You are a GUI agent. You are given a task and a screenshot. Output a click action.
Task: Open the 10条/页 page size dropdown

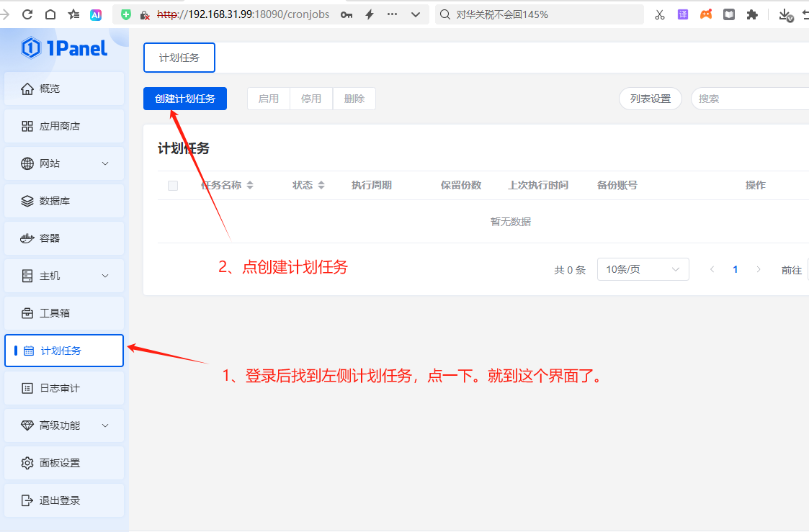tap(643, 270)
